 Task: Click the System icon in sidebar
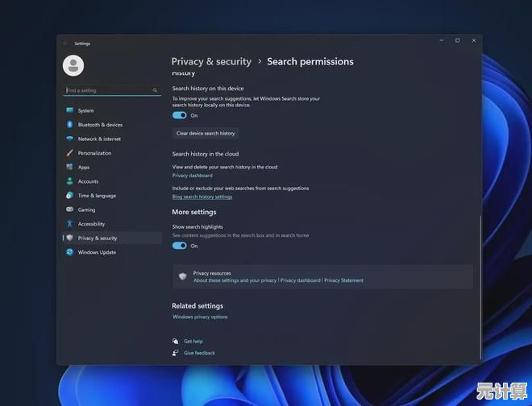pos(70,110)
